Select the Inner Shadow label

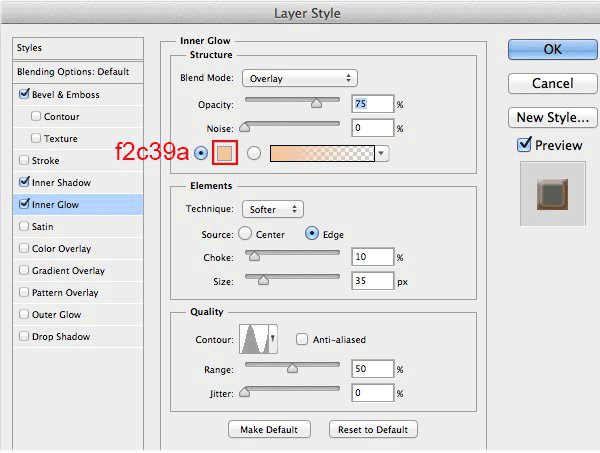(x=61, y=183)
